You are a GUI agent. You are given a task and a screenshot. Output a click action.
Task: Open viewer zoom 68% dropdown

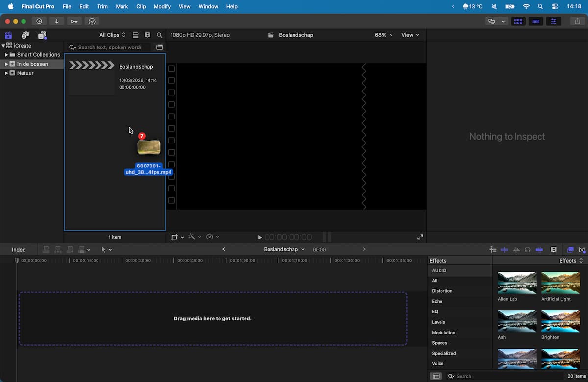click(x=384, y=35)
